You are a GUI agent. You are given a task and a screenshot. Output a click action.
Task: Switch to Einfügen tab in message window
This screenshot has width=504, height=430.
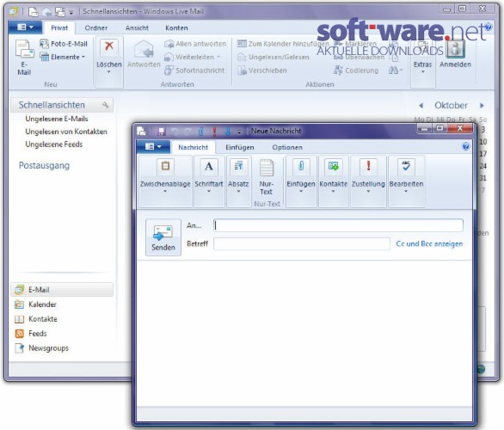[x=240, y=147]
